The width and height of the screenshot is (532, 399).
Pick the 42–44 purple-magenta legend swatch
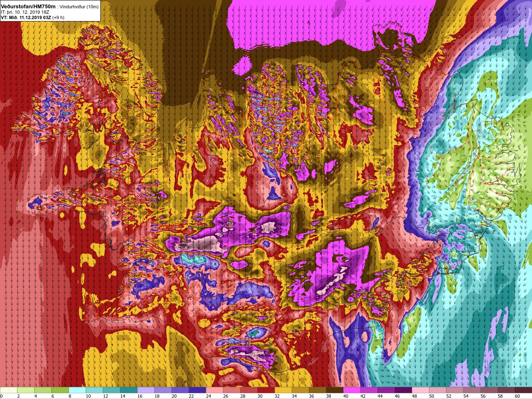tap(369, 390)
